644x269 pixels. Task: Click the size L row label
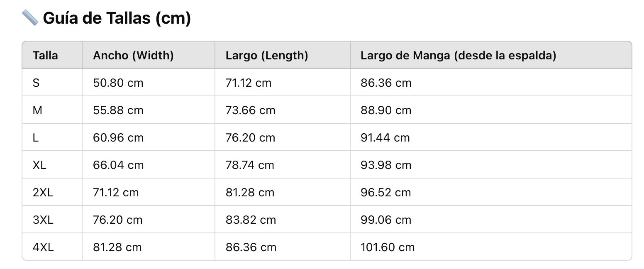pyautogui.click(x=36, y=138)
